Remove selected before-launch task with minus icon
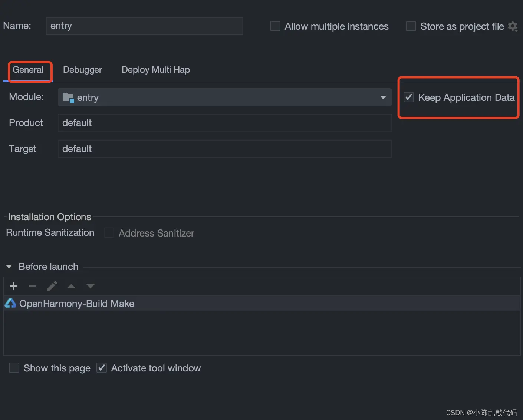Image resolution: width=523 pixels, height=420 pixels. tap(33, 286)
